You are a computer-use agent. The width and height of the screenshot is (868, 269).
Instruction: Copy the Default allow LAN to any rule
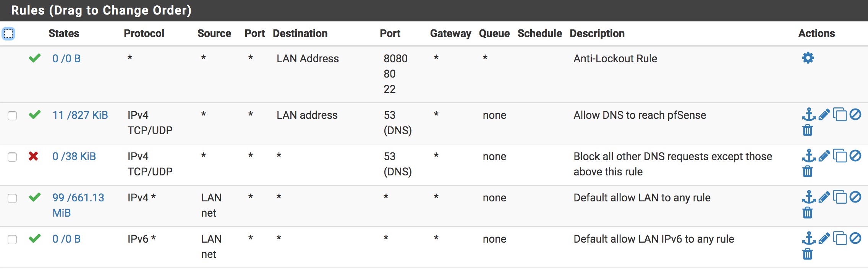(x=839, y=197)
